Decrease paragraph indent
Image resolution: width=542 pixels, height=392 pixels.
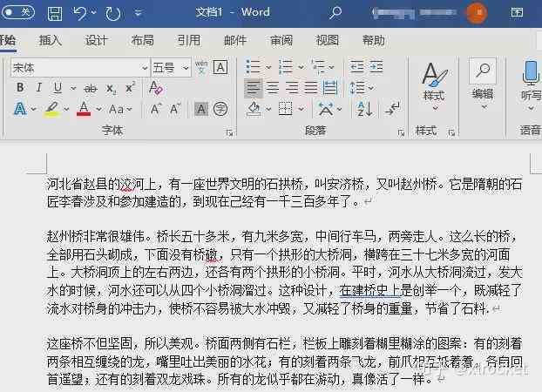point(356,66)
